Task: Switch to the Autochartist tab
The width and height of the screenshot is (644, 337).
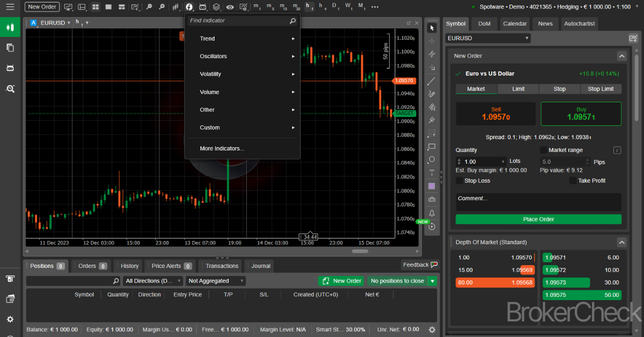Action: click(579, 24)
